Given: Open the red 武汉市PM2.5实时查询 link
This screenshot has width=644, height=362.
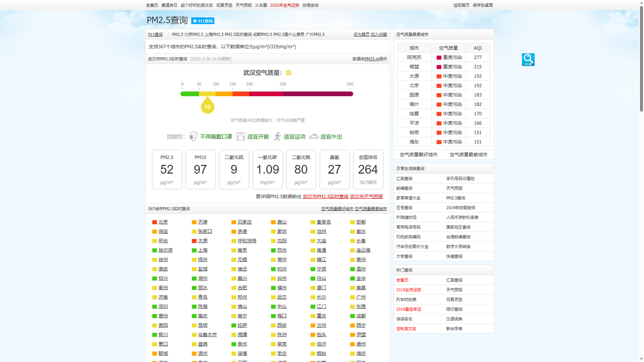Looking at the screenshot, I should coord(326,197).
